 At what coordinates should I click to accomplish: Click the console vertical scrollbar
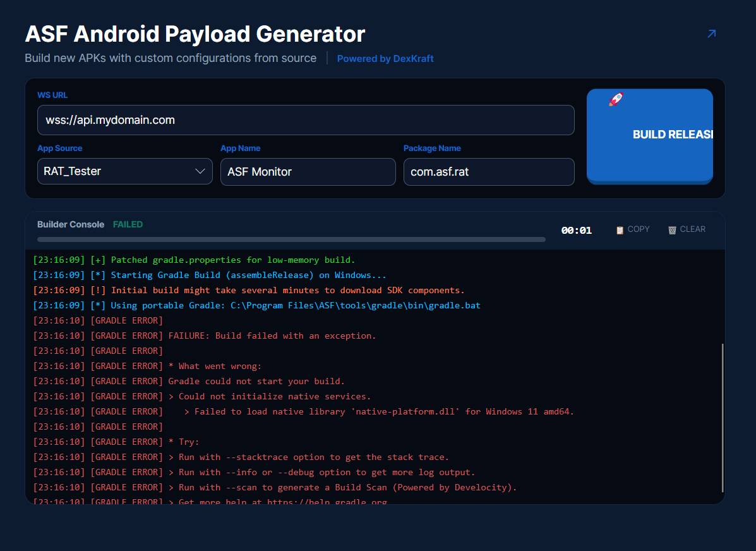click(723, 418)
